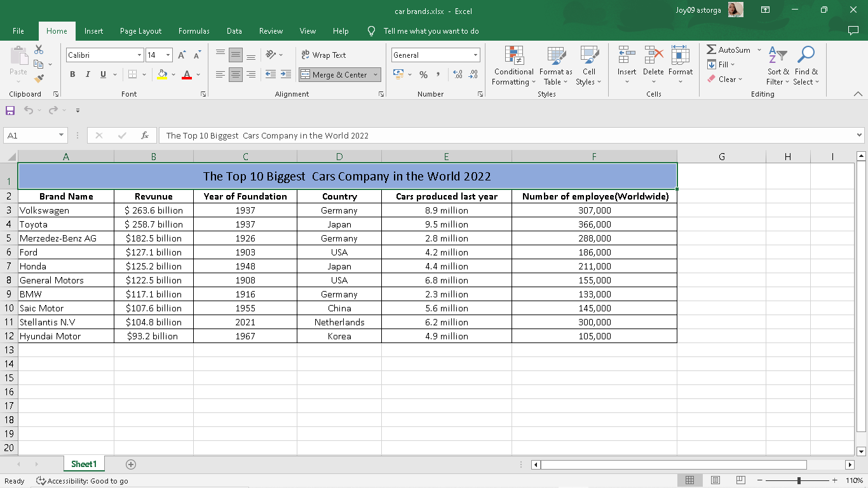The width and height of the screenshot is (868, 488).
Task: Switch to the Data tab
Action: click(x=234, y=31)
